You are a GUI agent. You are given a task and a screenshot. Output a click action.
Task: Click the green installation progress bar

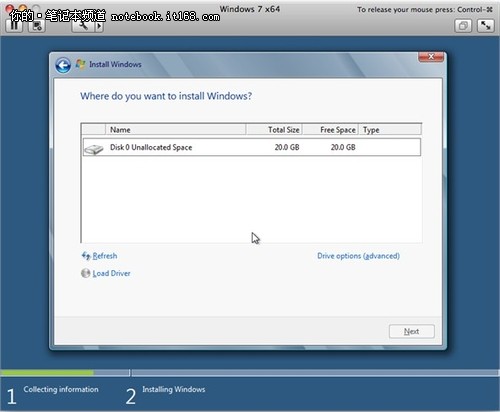(x=47, y=372)
